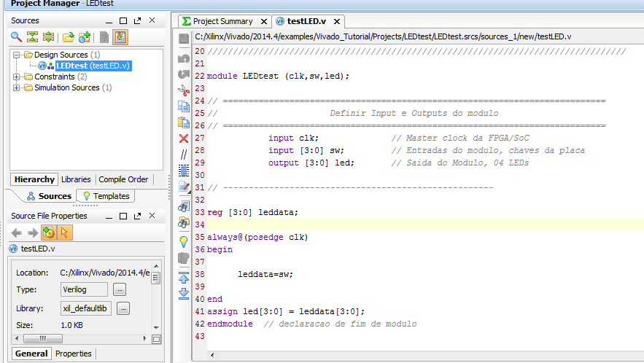The width and height of the screenshot is (644, 363).
Task: Click the scissors Cut icon in editor
Action: [184, 90]
